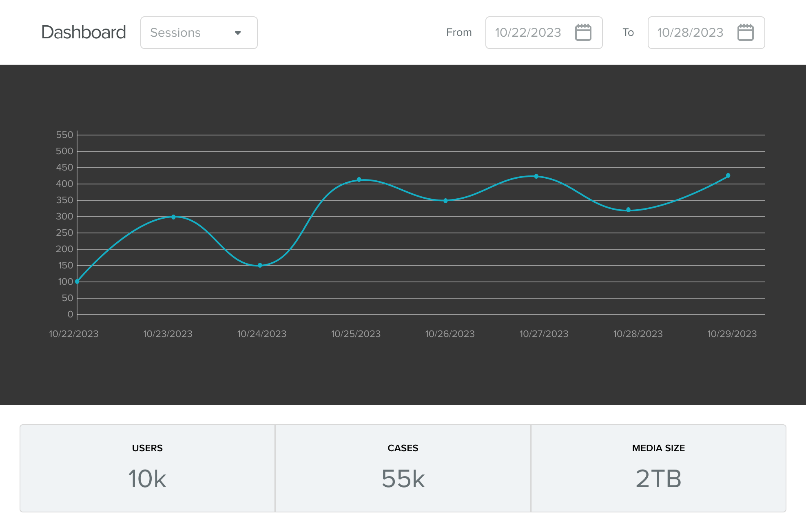The image size is (806, 532).
Task: Click the Dashboard heading
Action: [84, 32]
